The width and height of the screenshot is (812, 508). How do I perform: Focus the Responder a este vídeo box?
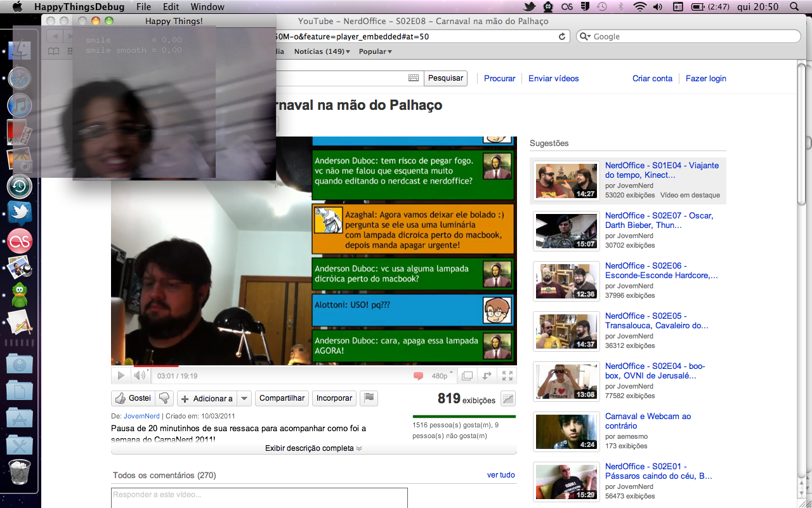coord(259,497)
